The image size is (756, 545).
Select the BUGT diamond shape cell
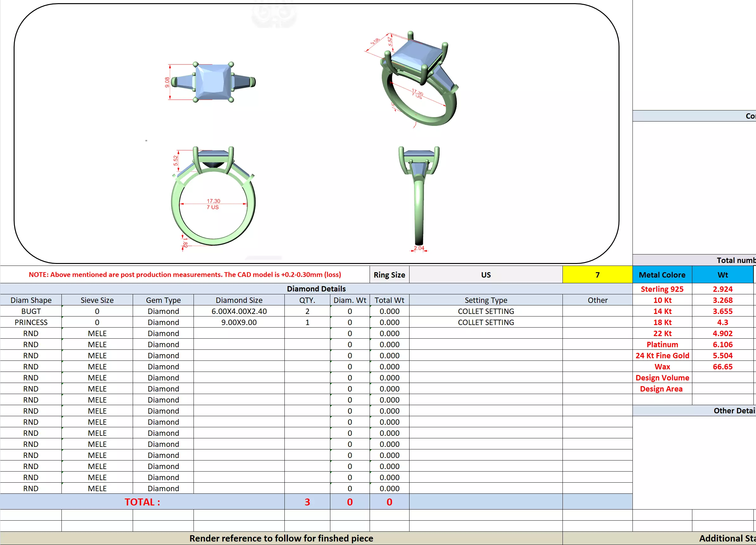[x=31, y=311]
